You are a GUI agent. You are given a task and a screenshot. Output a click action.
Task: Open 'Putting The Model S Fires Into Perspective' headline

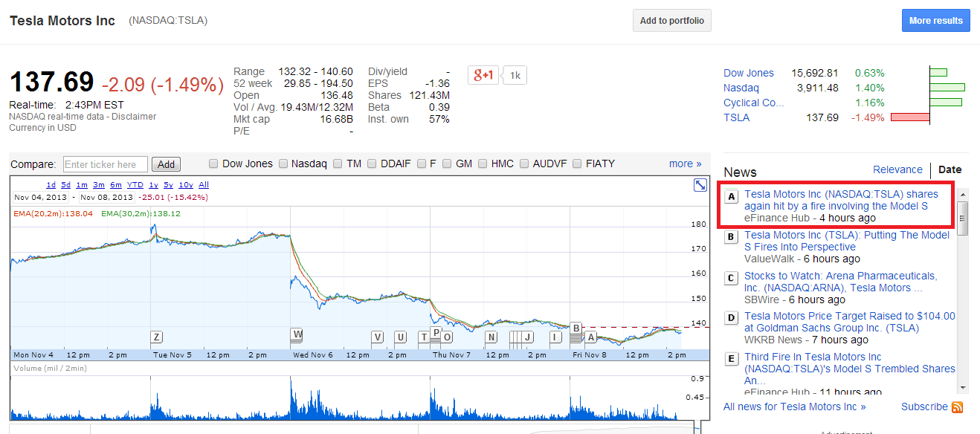coord(848,241)
